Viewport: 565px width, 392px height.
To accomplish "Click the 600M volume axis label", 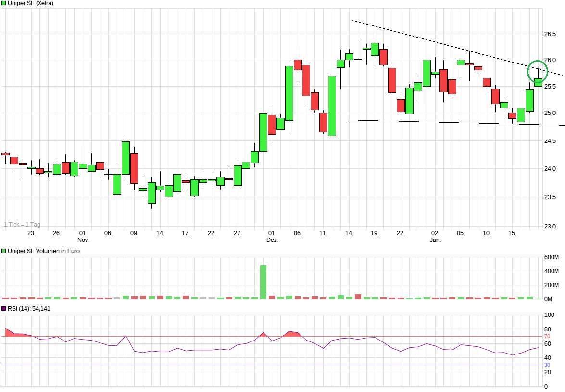I will point(552,257).
